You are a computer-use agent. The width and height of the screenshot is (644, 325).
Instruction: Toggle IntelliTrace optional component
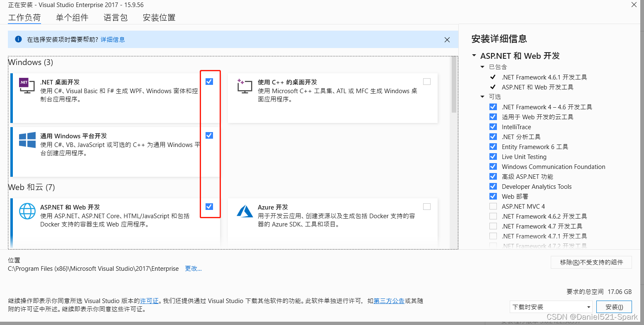493,127
